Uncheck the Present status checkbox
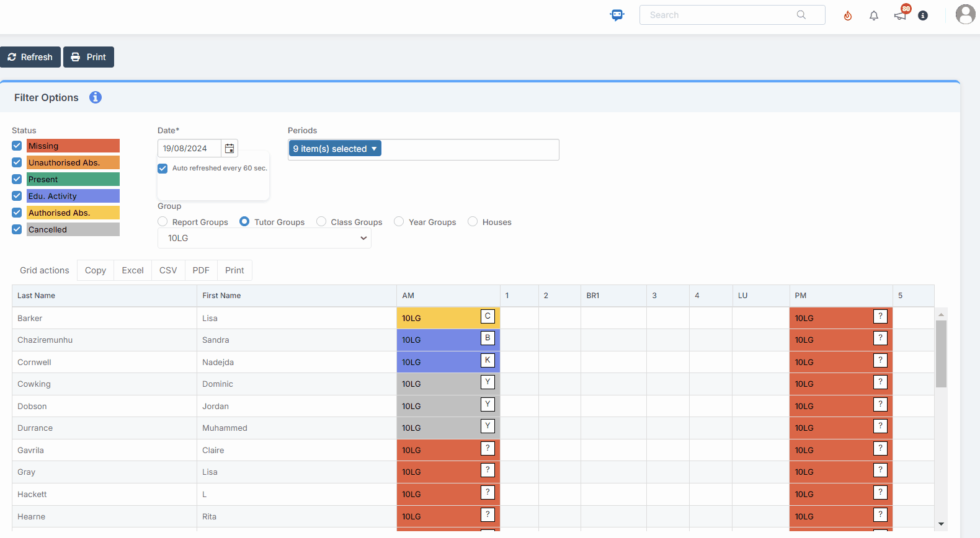Screen dimensions: 980x538 pos(17,179)
